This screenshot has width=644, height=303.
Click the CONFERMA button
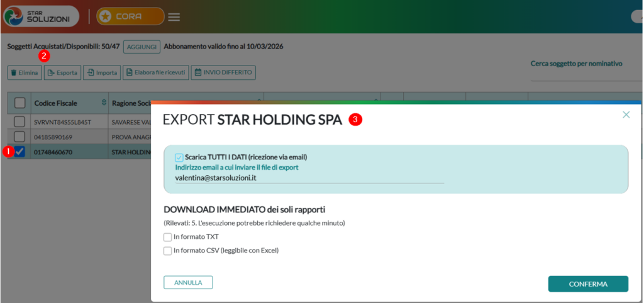coord(588,284)
